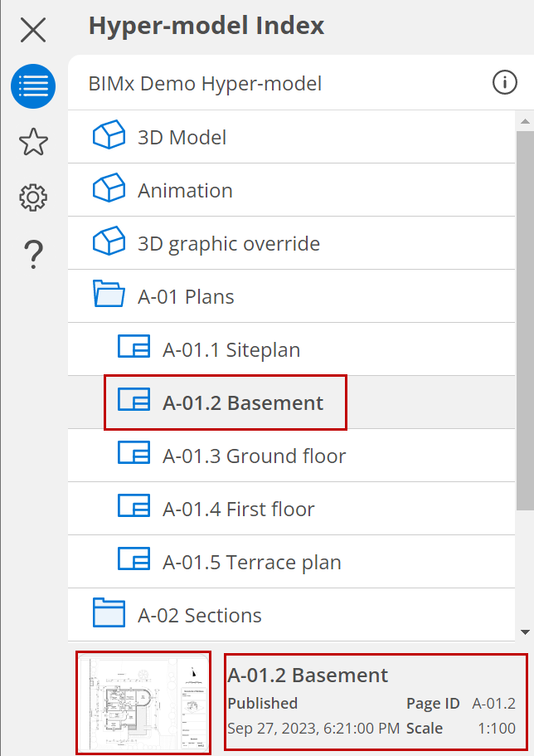The width and height of the screenshot is (534, 756).
Task: Open the Help question mark icon
Action: click(33, 253)
